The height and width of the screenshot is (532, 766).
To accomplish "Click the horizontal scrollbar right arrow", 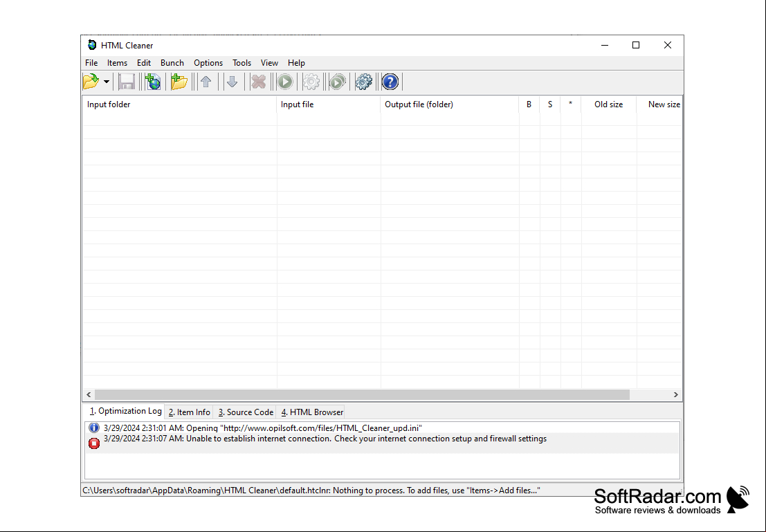I will pos(676,395).
